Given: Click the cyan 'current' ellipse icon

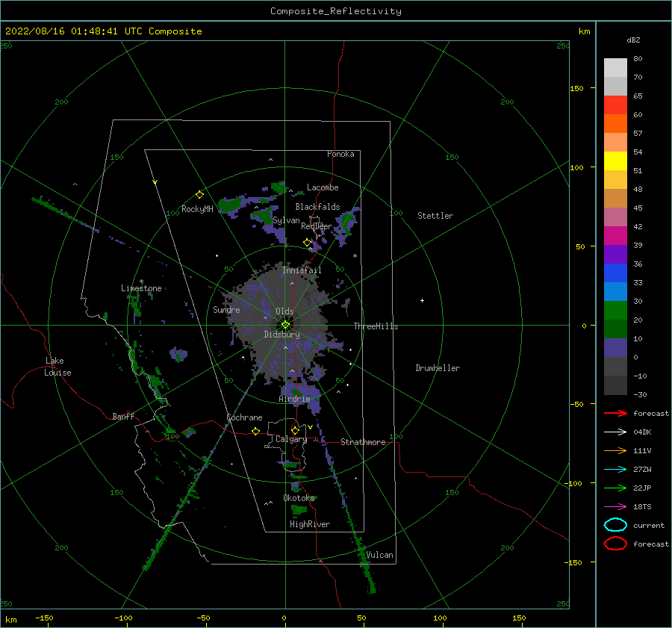Looking at the screenshot, I should (x=615, y=525).
